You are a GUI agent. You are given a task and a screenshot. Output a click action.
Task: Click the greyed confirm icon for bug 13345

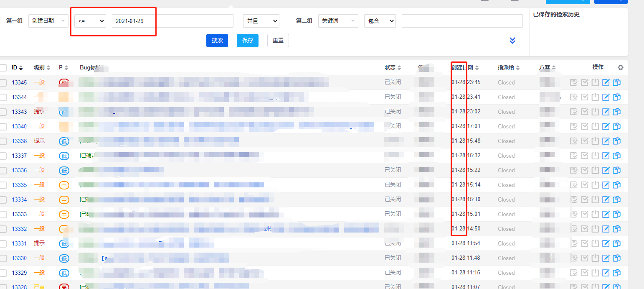[x=574, y=82]
